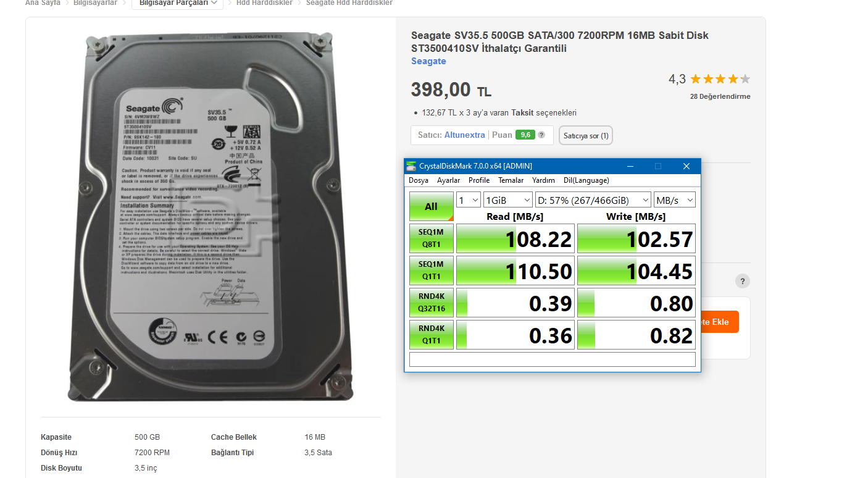
Task: Close the CrystalDiskMark window
Action: [x=686, y=166]
